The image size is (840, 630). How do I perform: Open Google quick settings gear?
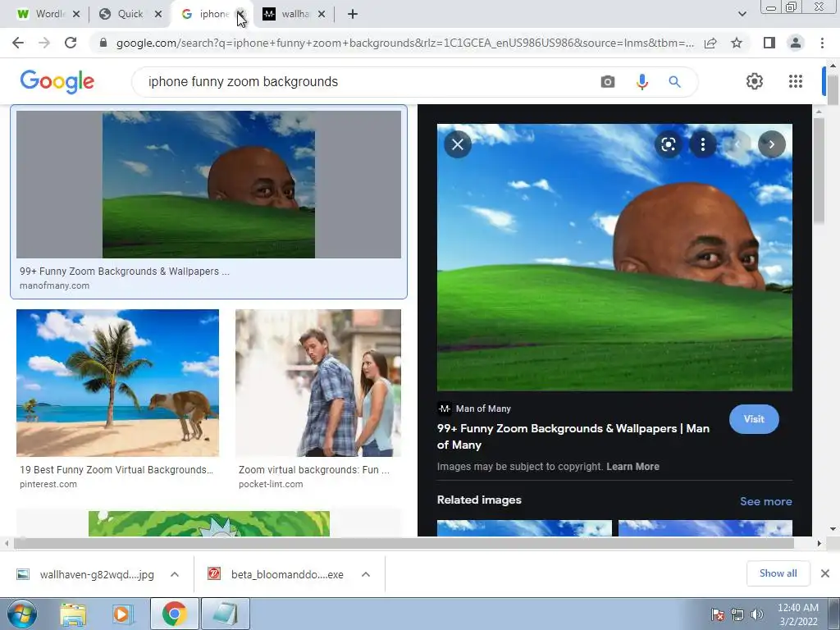click(755, 81)
